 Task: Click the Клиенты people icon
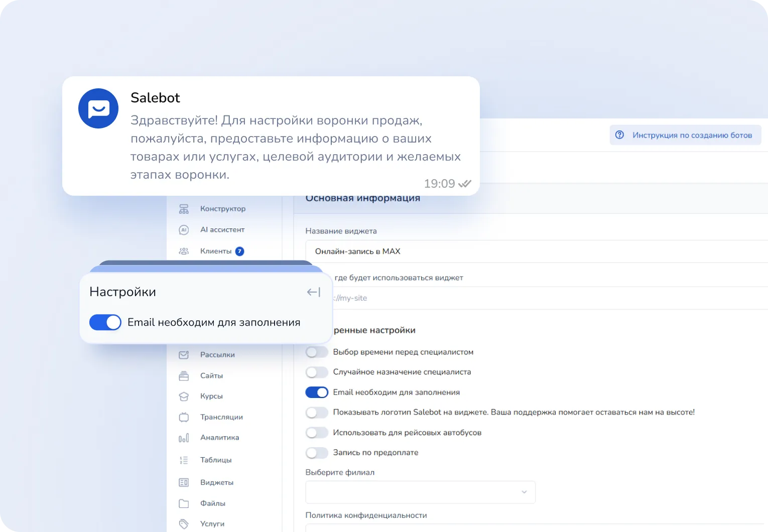184,251
